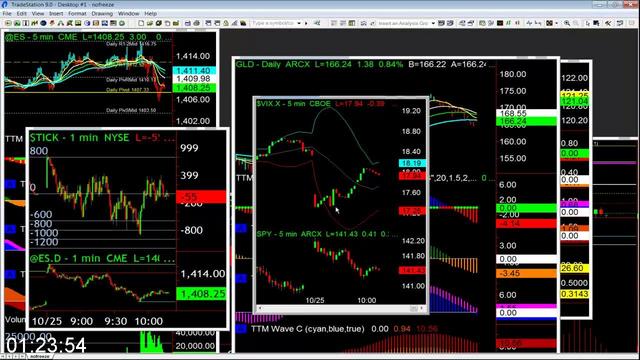Select the pointer cursor tool in the toolbar
Image resolution: width=640 pixels, height=360 pixels.
588,23
